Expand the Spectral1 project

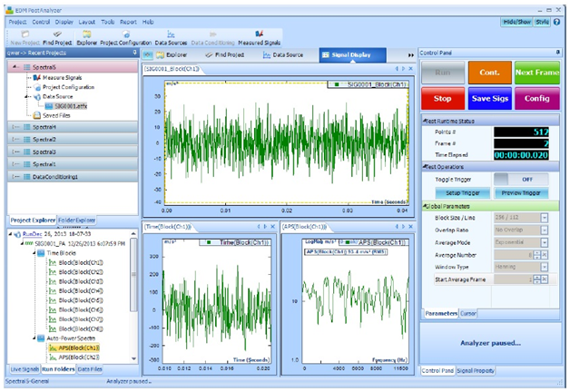(15, 164)
